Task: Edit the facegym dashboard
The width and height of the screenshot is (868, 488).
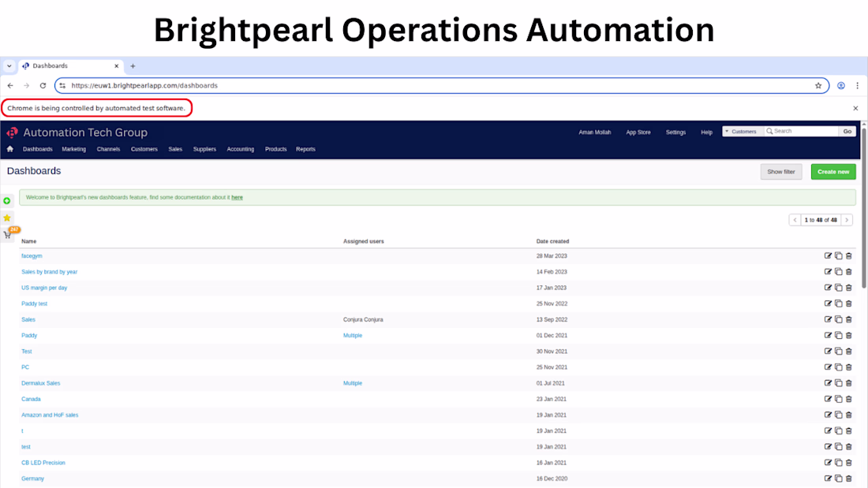Action: click(828, 255)
